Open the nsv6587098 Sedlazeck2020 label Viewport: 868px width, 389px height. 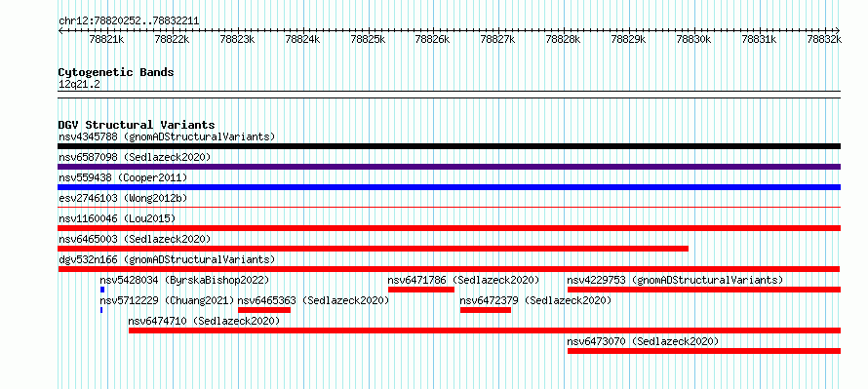[135, 157]
